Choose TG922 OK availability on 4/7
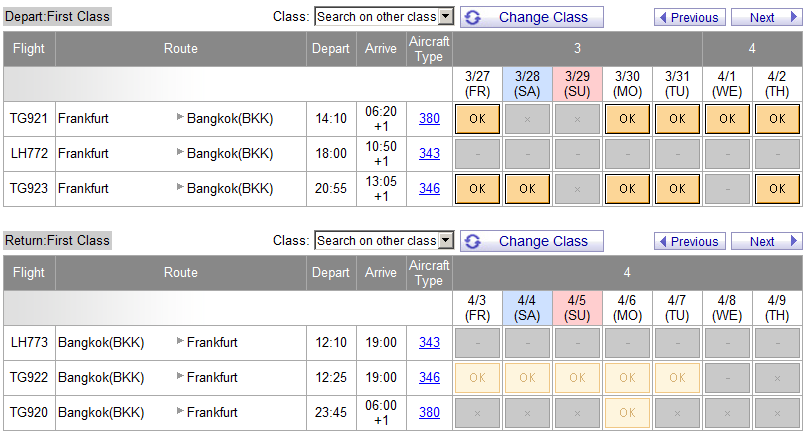 coord(677,378)
